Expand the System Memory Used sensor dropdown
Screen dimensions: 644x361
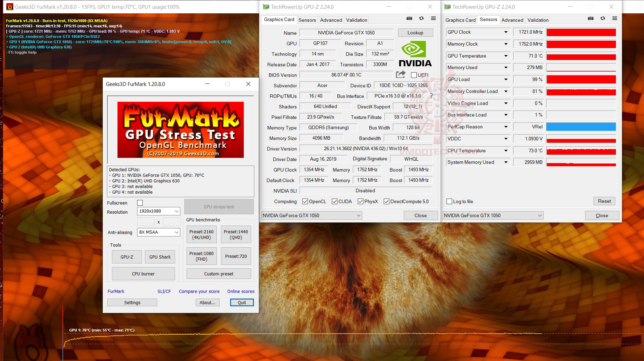pos(506,162)
